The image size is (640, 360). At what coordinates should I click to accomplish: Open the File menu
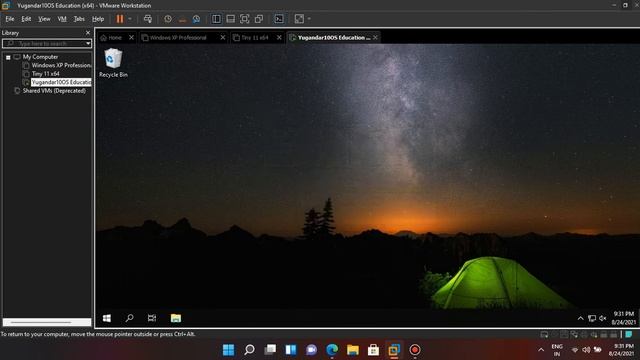(10, 19)
